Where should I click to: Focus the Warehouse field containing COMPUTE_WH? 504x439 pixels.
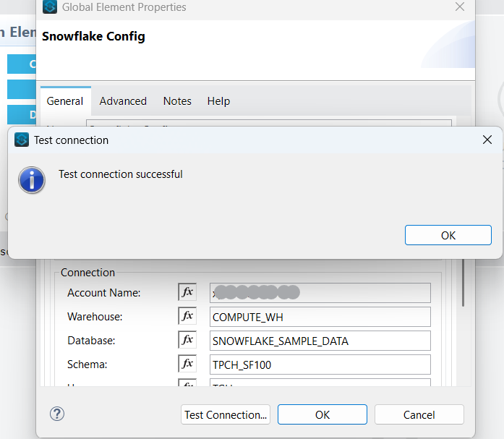(x=320, y=317)
